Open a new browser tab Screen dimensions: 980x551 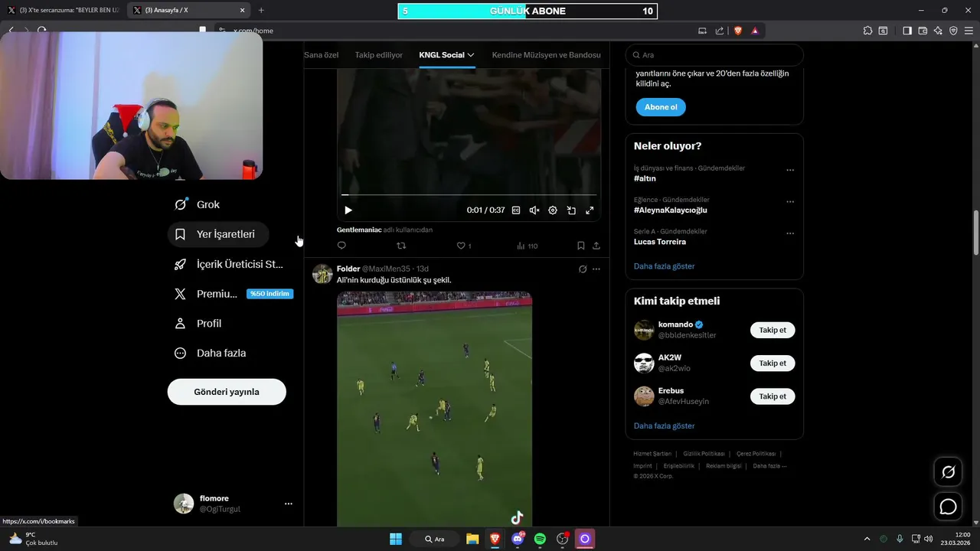tap(261, 10)
